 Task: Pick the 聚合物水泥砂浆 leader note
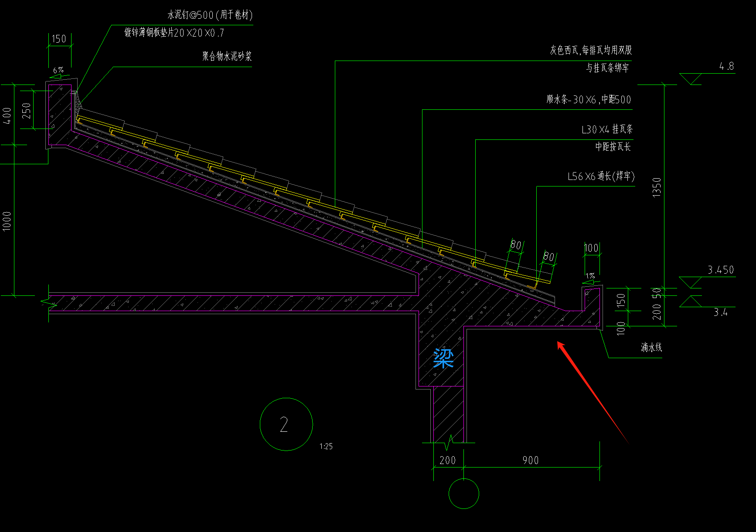227,56
